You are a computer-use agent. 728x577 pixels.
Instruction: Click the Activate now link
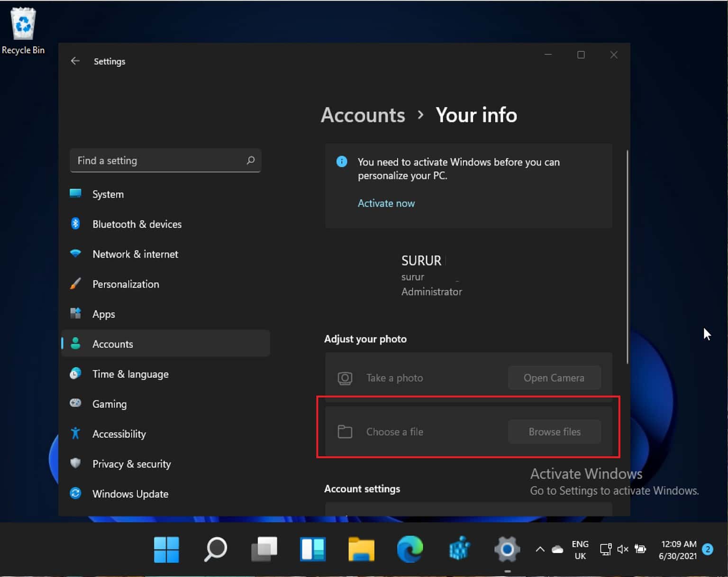click(386, 203)
